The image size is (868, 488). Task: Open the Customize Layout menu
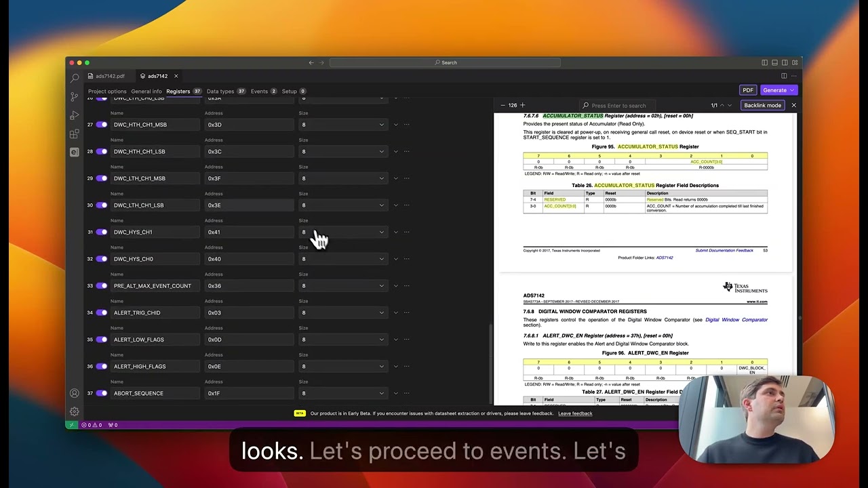pyautogui.click(x=795, y=62)
